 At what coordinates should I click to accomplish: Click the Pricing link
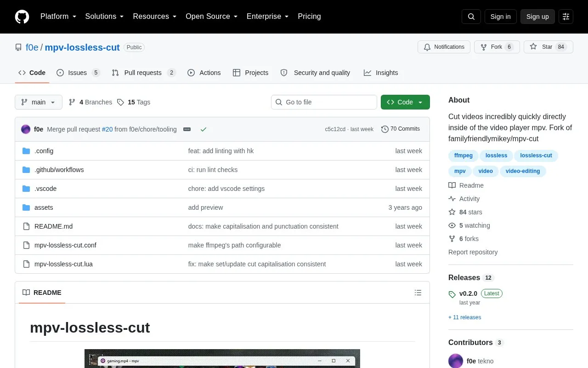tap(309, 17)
